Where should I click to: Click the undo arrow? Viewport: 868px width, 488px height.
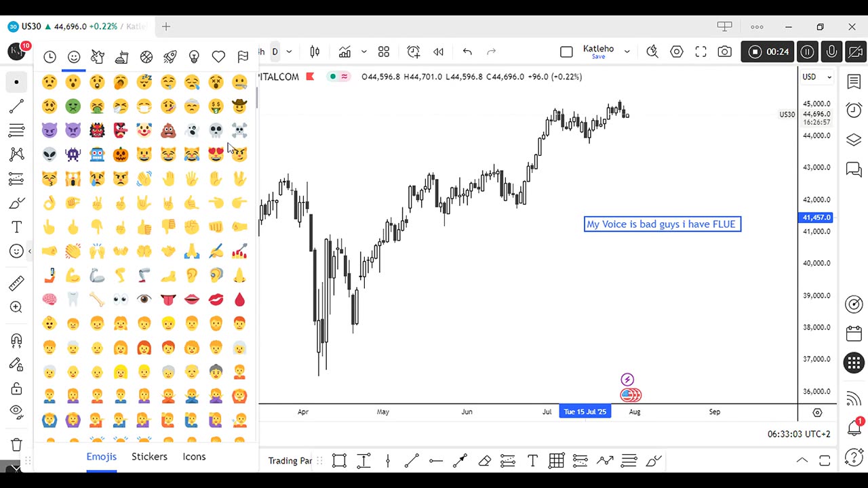click(x=467, y=52)
